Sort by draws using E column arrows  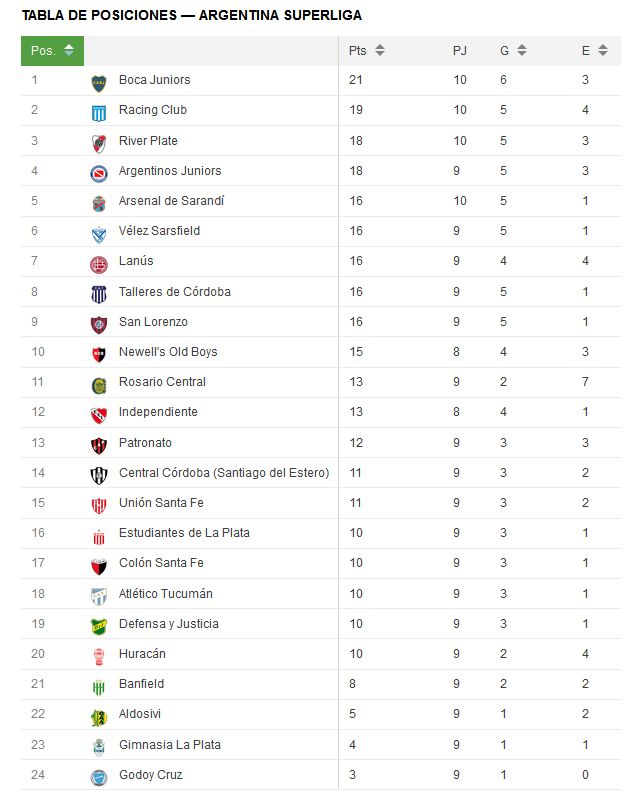point(603,50)
